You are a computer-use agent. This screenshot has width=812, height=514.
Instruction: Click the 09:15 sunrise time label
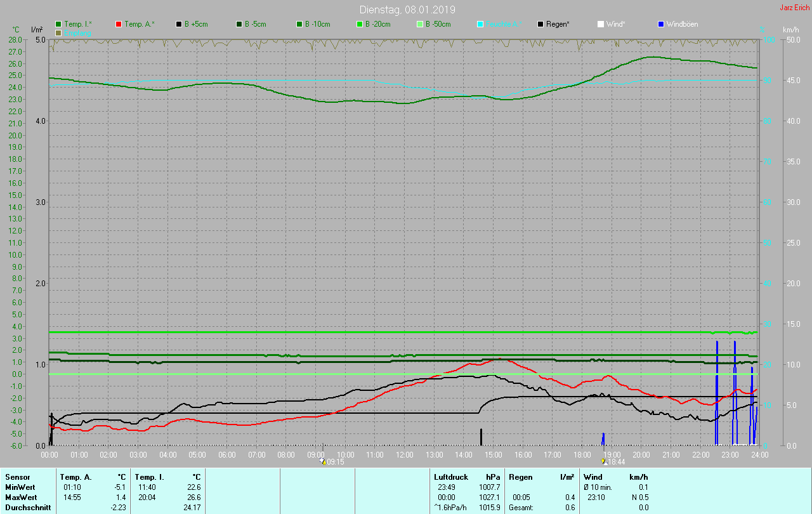pyautogui.click(x=335, y=462)
